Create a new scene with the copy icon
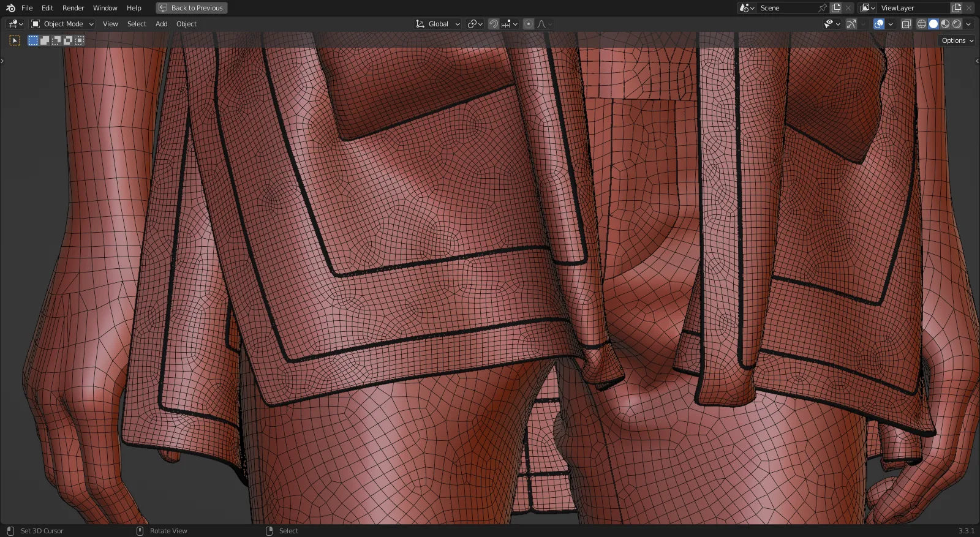Viewport: 980px width, 537px height. pos(836,8)
